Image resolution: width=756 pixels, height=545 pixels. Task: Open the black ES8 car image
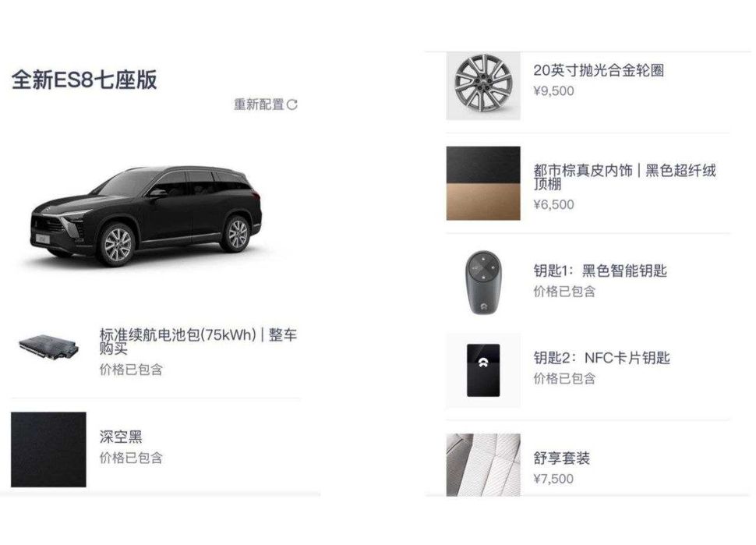(x=146, y=217)
